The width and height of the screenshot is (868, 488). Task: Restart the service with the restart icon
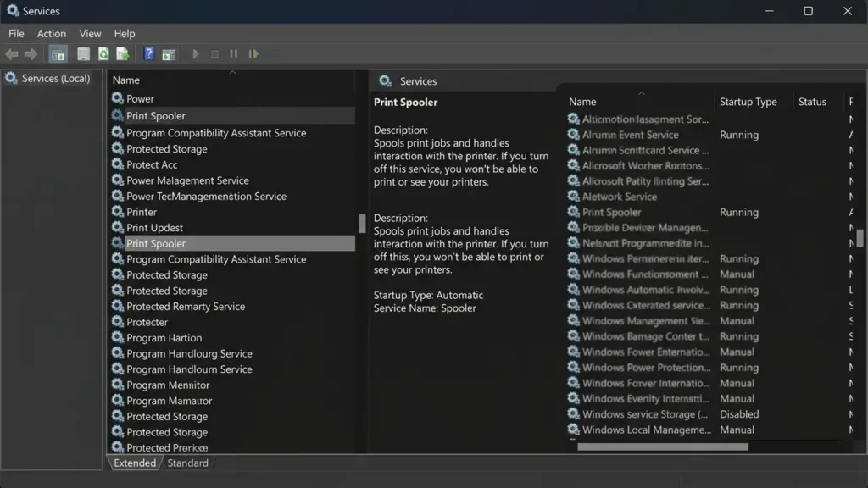click(x=253, y=53)
